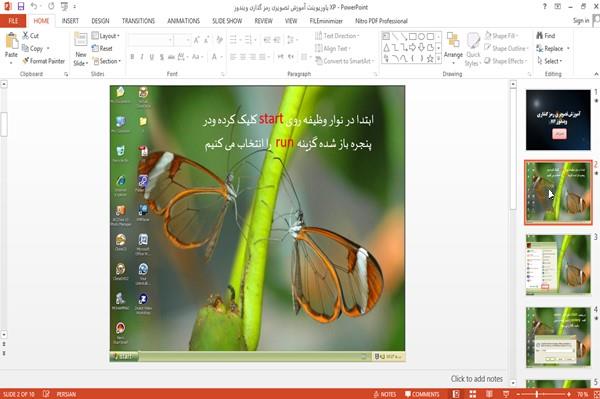Toggle Italic formatting
Image resolution: width=600 pixels, height=399 pixels.
142,57
